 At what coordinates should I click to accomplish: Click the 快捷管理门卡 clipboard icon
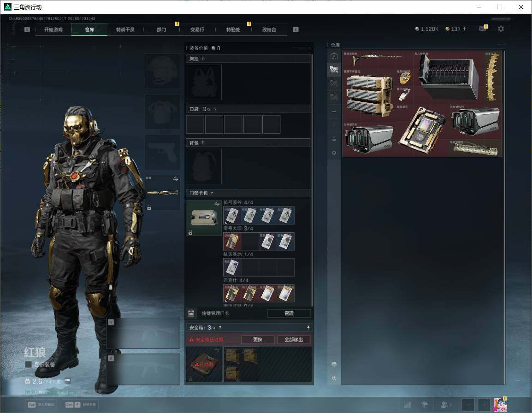pyautogui.click(x=191, y=313)
